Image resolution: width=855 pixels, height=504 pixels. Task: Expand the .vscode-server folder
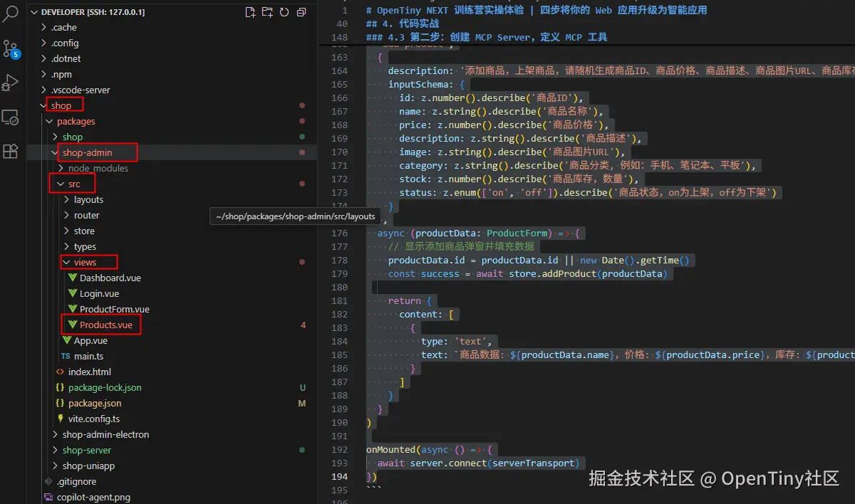point(45,90)
